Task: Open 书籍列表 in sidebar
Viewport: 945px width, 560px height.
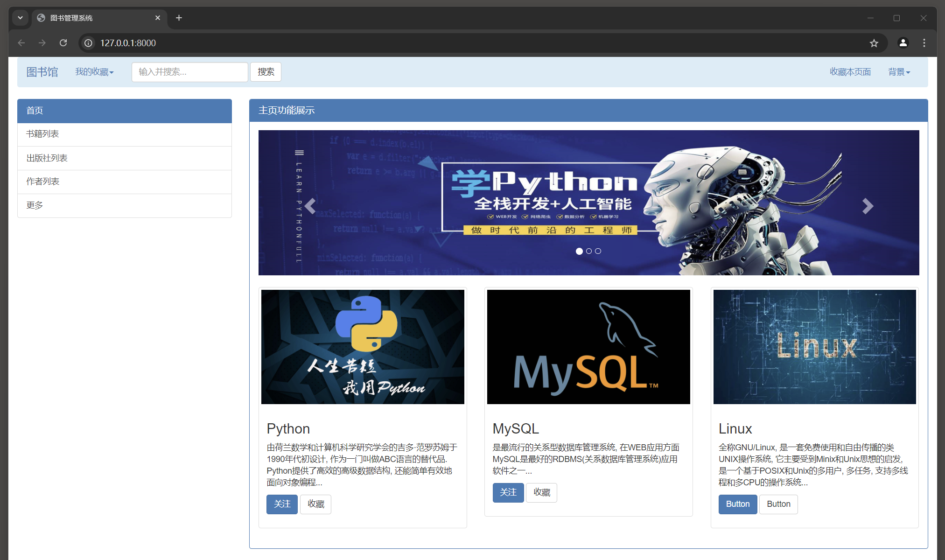Action: tap(125, 134)
